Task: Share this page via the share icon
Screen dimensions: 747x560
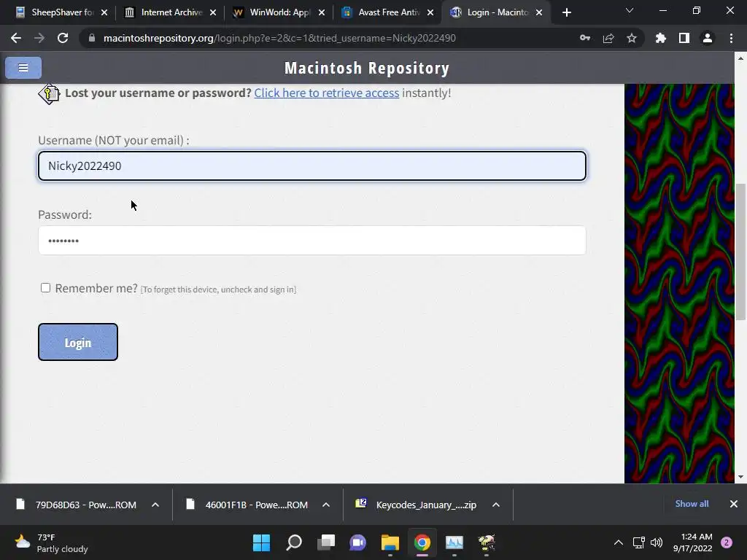Action: (608, 38)
